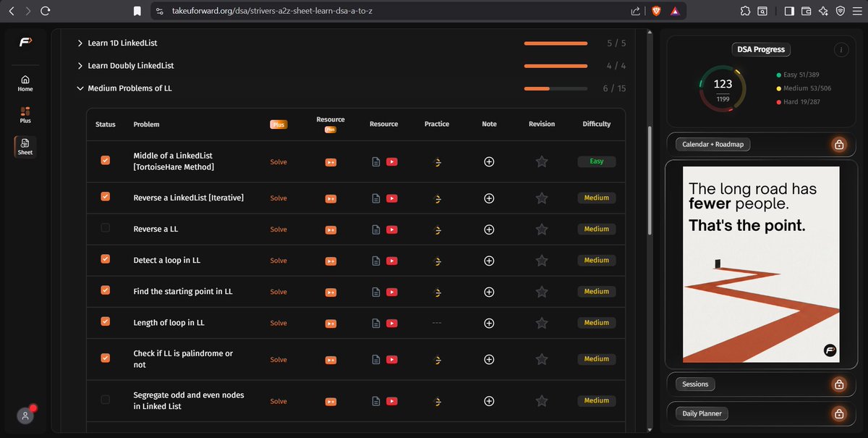Click the Medium Problems of LL progress bar
868x438 pixels.
pyautogui.click(x=556, y=88)
